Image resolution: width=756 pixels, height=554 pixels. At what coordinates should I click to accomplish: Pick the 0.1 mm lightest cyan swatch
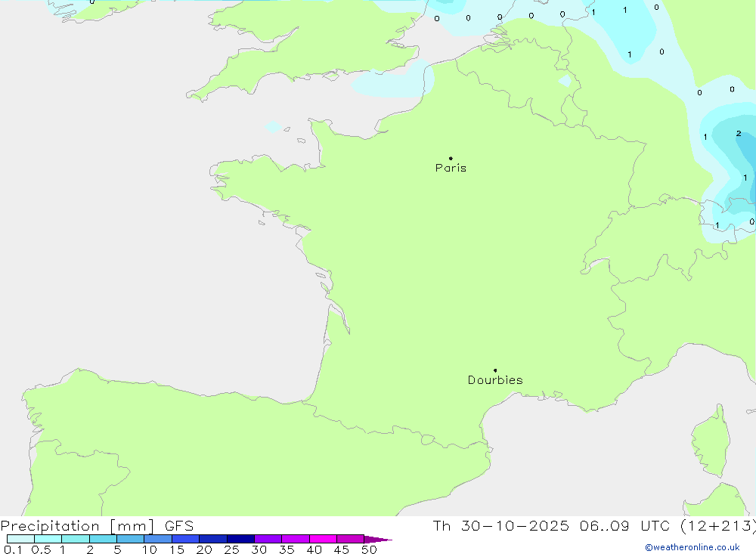tap(20, 539)
